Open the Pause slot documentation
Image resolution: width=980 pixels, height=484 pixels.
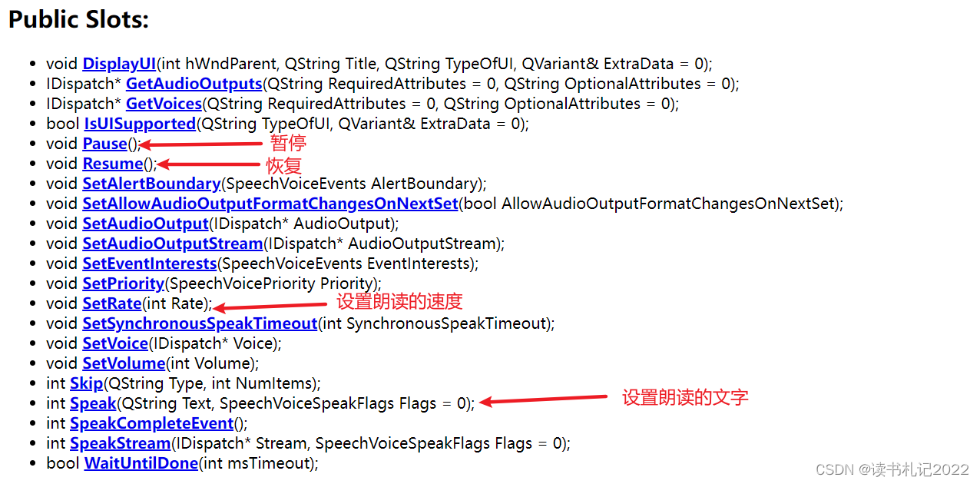(104, 143)
